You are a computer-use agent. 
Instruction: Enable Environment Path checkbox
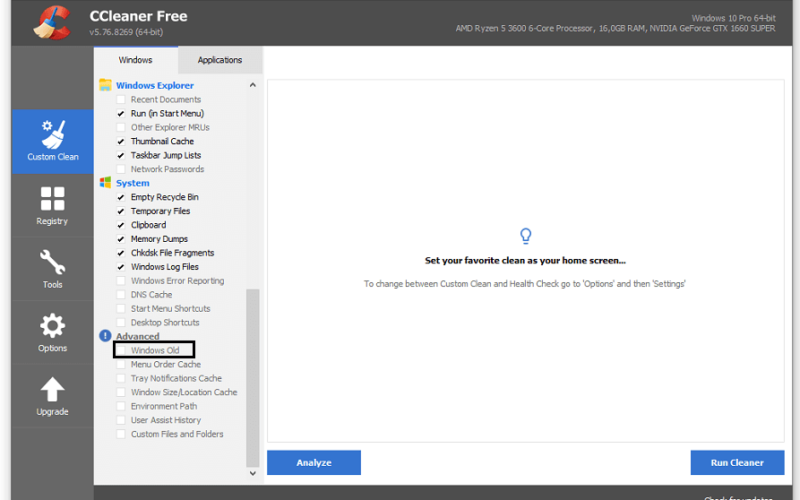tap(121, 406)
